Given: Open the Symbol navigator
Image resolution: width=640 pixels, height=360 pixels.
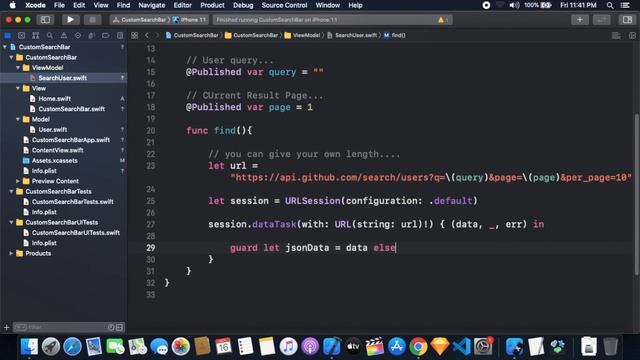Looking at the screenshot, I should click(x=36, y=36).
